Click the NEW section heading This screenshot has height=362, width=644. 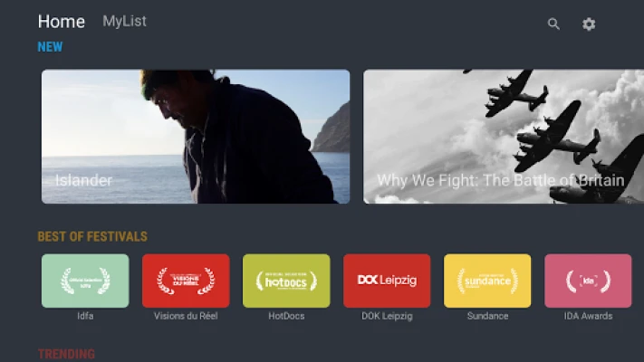(50, 47)
